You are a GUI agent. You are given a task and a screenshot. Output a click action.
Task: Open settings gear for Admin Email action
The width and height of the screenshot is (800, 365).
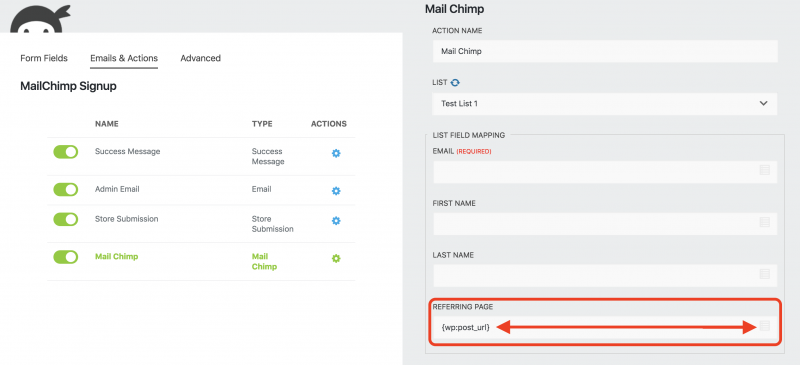click(336, 191)
